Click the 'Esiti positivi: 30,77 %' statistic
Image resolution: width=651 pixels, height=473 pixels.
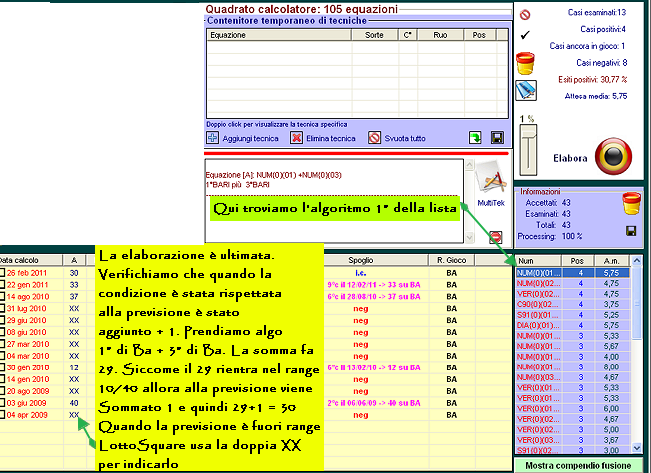pyautogui.click(x=592, y=79)
